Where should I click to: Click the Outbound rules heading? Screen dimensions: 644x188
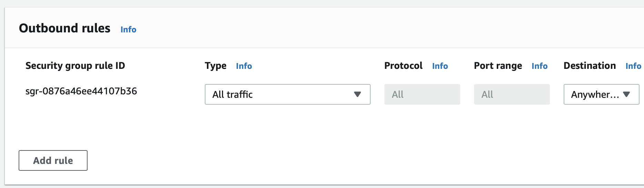pos(65,28)
